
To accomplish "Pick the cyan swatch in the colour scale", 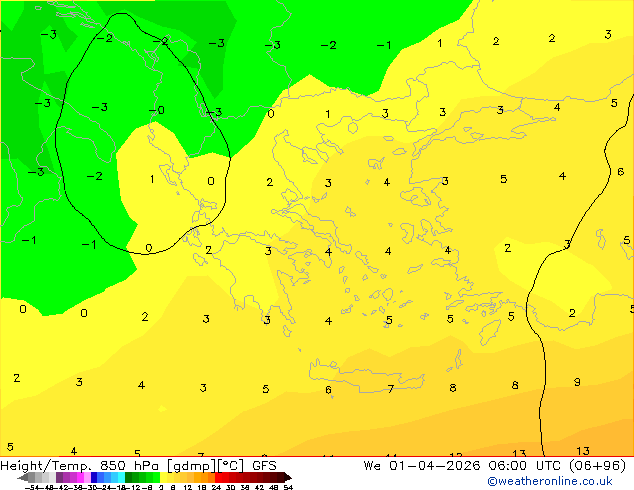I will 121,477.
